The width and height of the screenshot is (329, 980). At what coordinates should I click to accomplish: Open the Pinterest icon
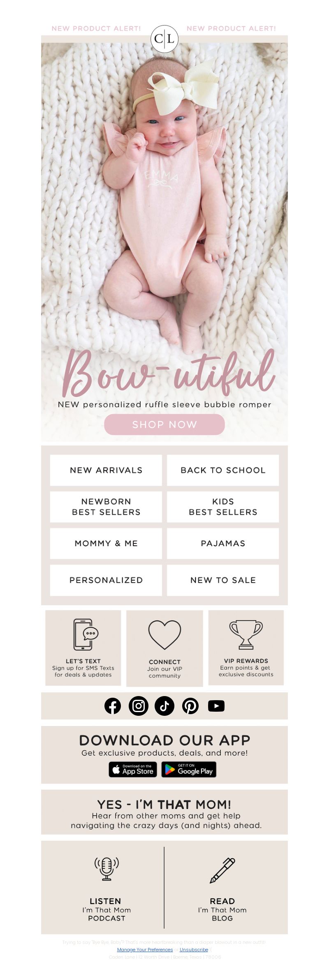tap(190, 706)
